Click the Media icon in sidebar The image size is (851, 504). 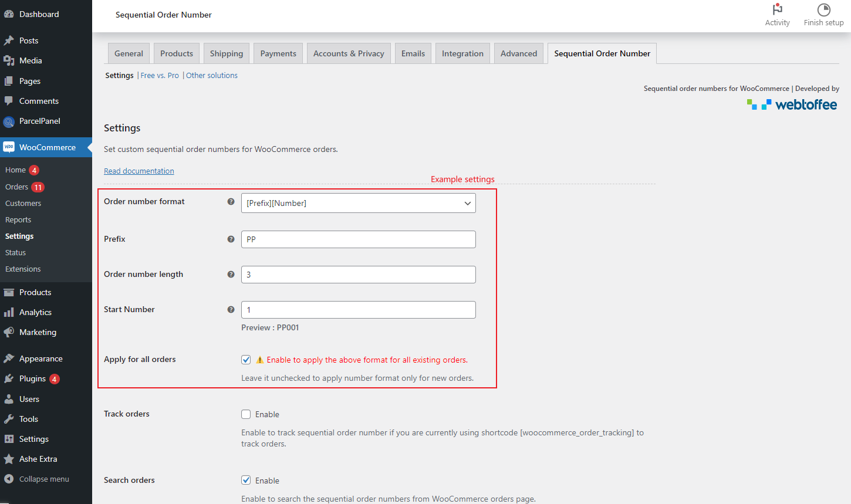(x=9, y=60)
